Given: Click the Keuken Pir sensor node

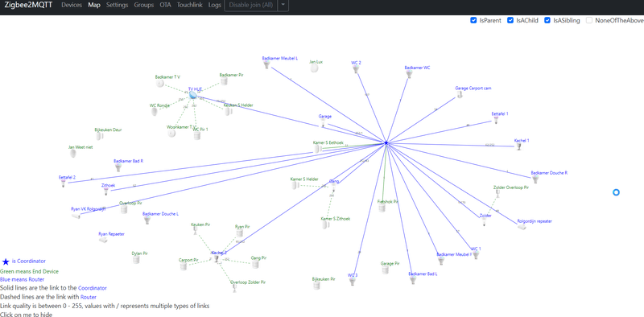Looking at the screenshot, I should point(196,231).
